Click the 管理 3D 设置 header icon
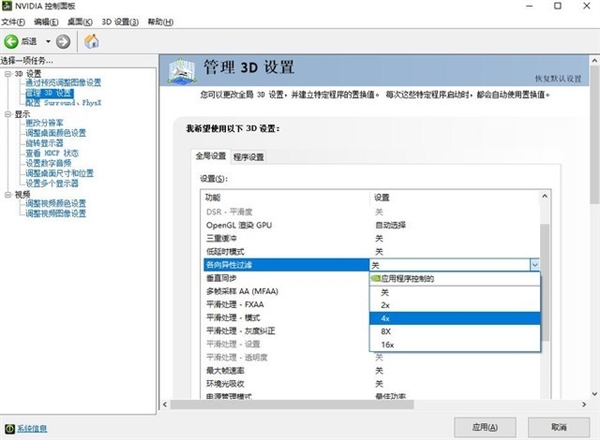Image resolution: width=600 pixels, height=440 pixels. pyautogui.click(x=182, y=70)
